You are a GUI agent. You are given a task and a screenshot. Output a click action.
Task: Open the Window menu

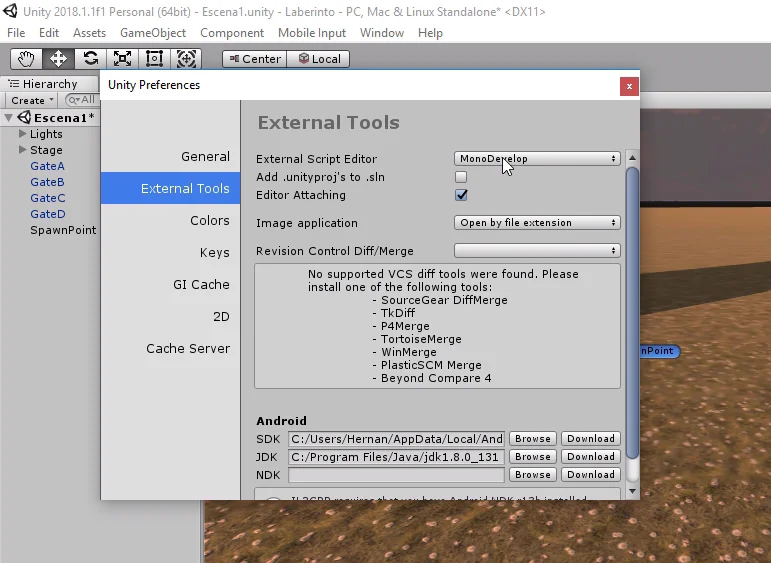coord(382,33)
